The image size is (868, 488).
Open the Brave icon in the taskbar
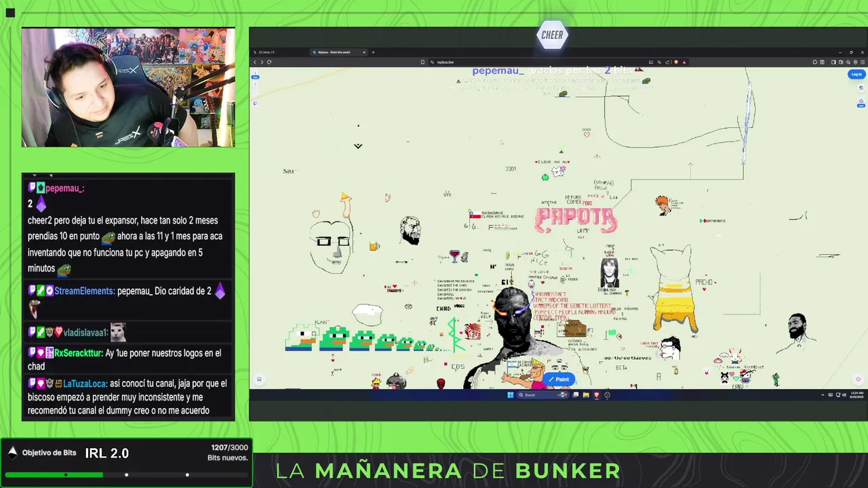(x=597, y=395)
